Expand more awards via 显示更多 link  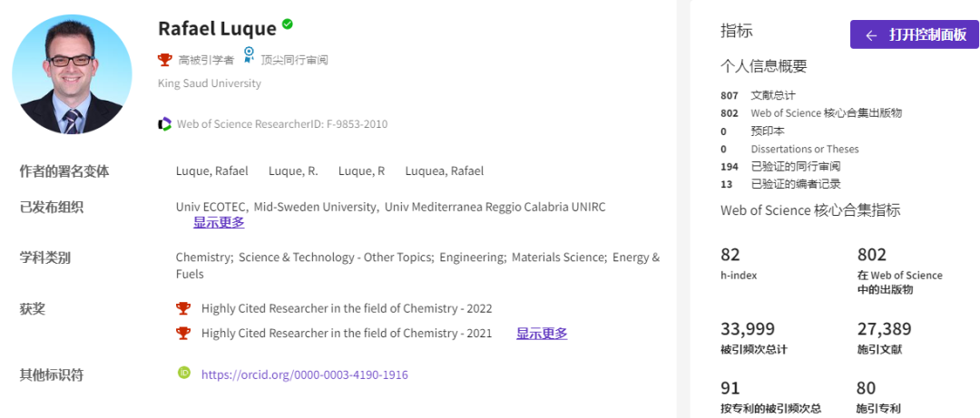(542, 333)
